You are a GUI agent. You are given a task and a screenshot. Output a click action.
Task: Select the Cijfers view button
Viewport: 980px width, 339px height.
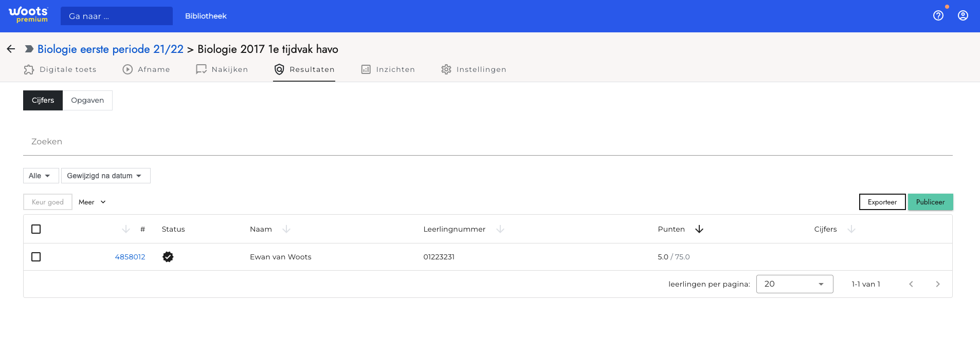point(43,100)
